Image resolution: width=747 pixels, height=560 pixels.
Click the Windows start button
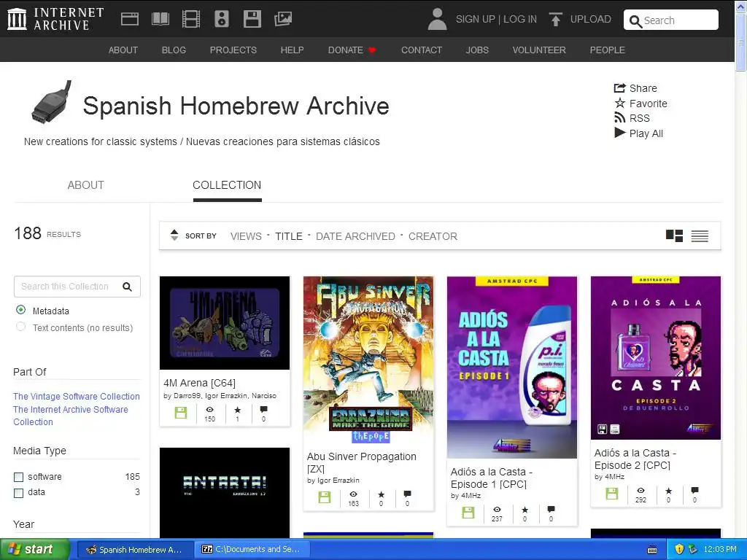click(35, 549)
